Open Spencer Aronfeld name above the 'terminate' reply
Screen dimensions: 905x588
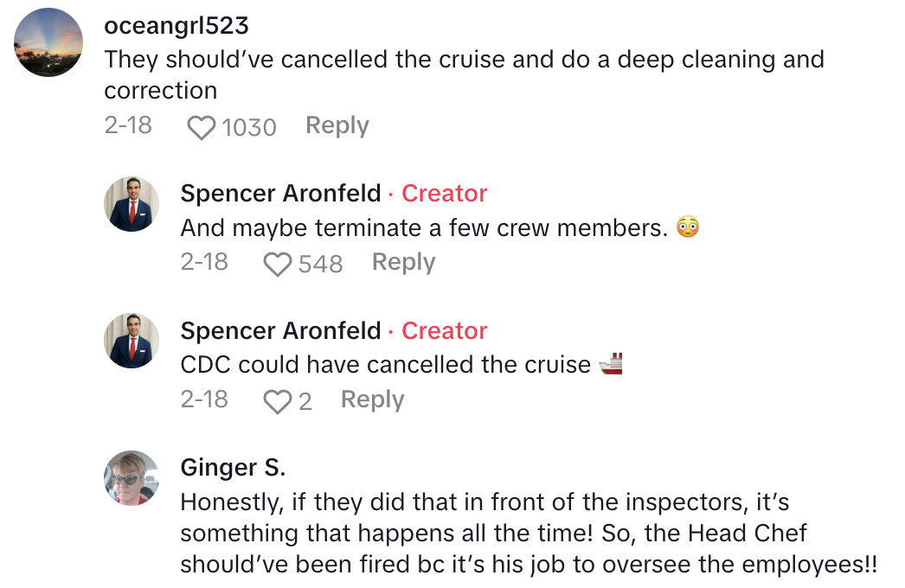click(x=280, y=194)
